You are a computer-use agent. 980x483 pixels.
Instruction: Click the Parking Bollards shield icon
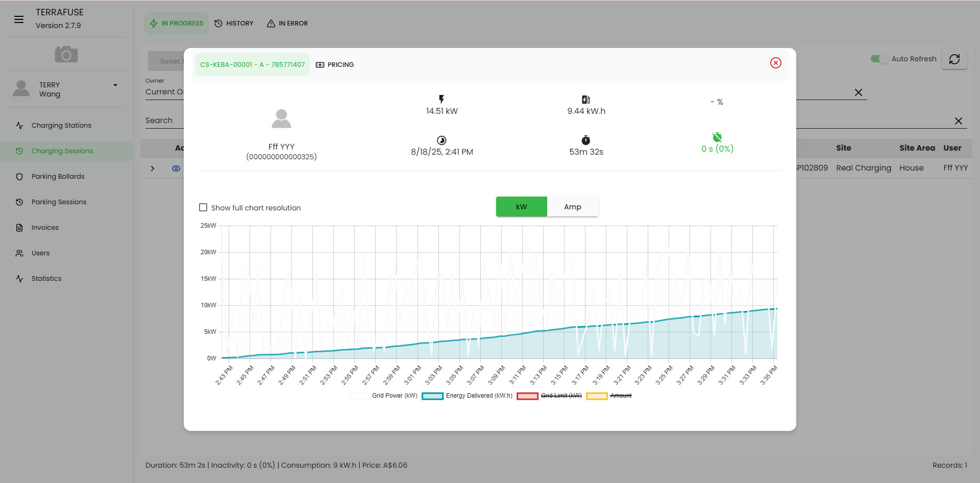19,177
